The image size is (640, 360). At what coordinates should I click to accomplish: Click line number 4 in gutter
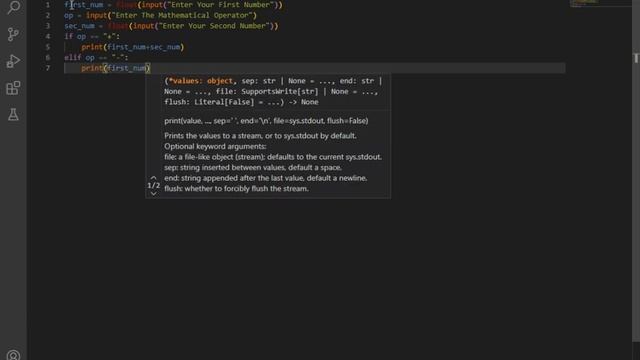(48, 36)
